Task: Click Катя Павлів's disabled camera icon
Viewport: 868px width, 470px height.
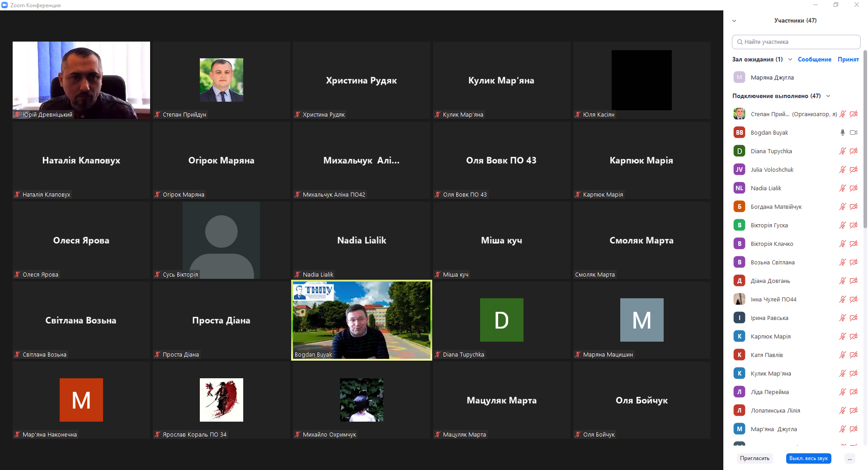Action: [x=854, y=355]
